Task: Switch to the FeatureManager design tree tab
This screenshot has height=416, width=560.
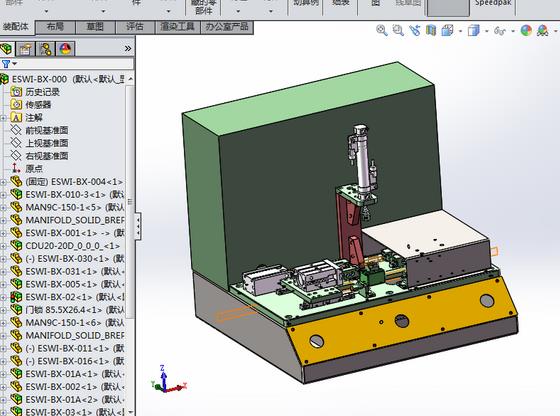Action: tap(7, 49)
